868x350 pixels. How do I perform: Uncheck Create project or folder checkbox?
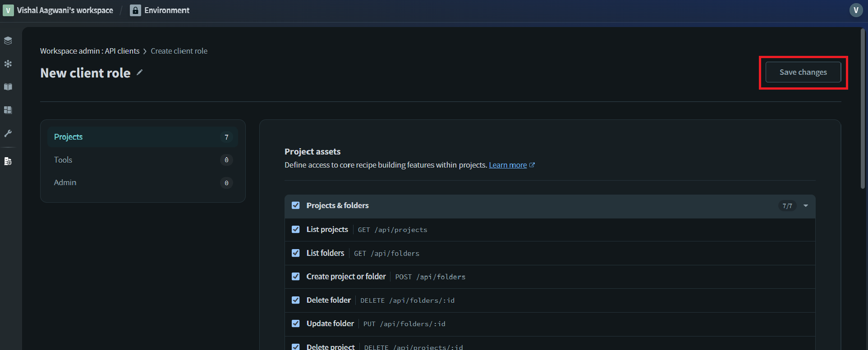coord(296,277)
